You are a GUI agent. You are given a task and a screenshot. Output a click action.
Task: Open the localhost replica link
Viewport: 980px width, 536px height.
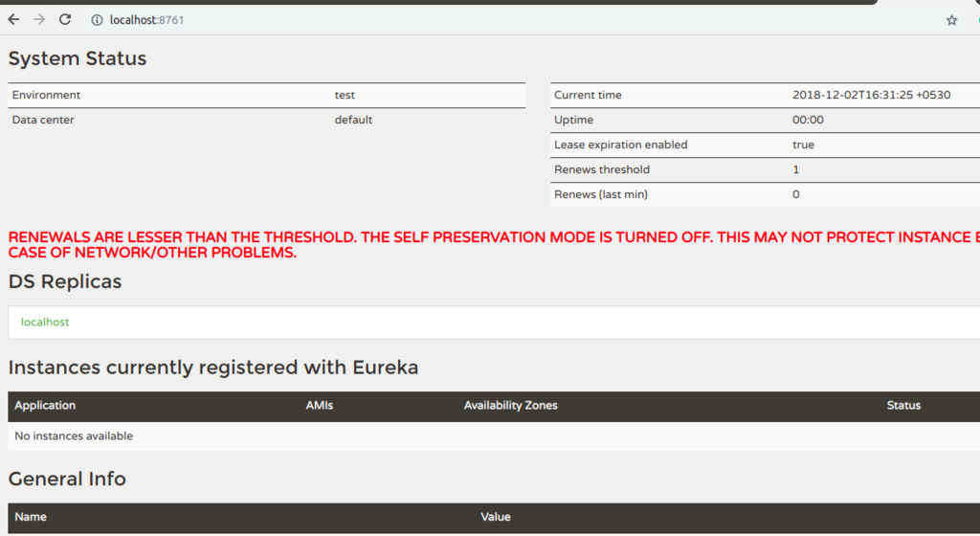pyautogui.click(x=45, y=322)
